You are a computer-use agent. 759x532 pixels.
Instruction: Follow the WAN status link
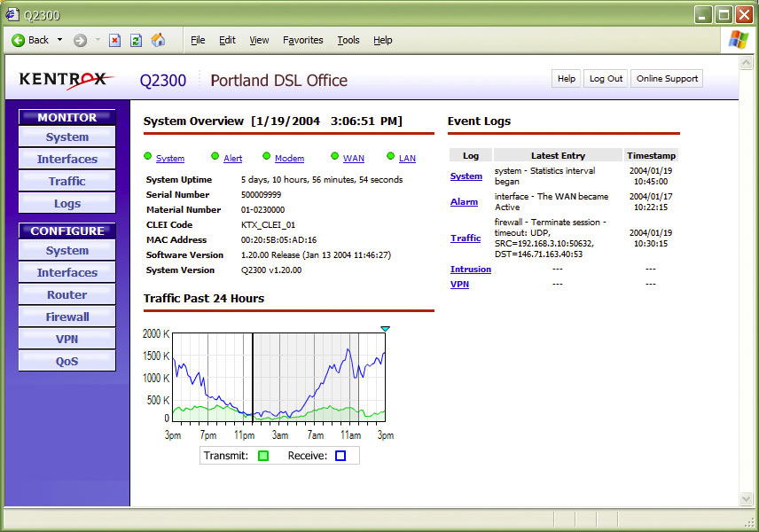(x=354, y=159)
